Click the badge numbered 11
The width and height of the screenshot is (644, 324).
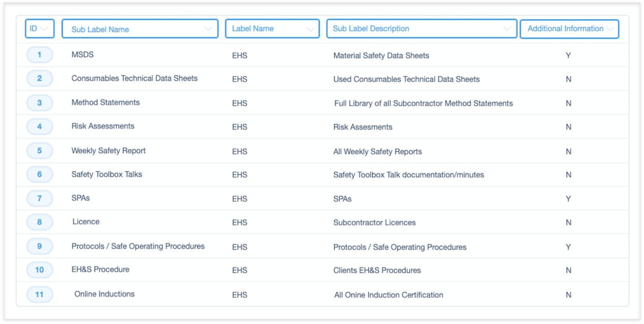coord(39,294)
